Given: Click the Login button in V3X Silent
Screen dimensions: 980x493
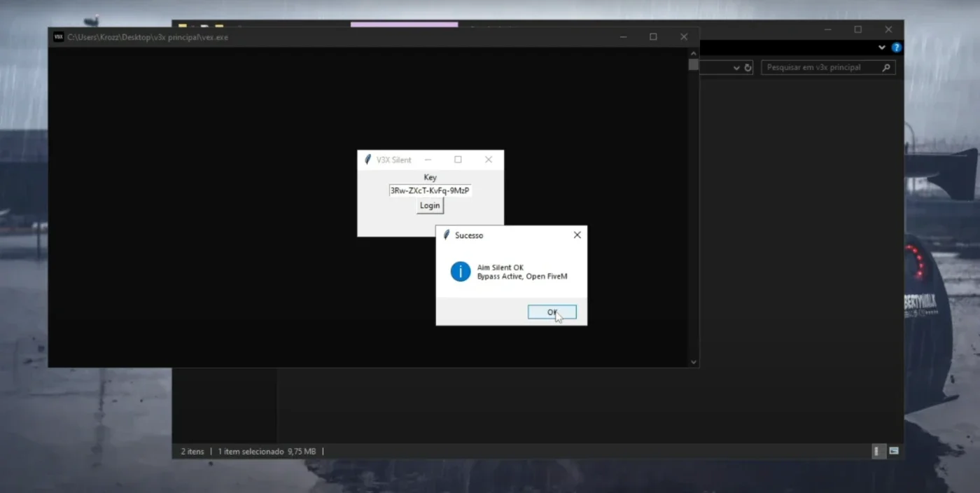Looking at the screenshot, I should click(x=430, y=206).
